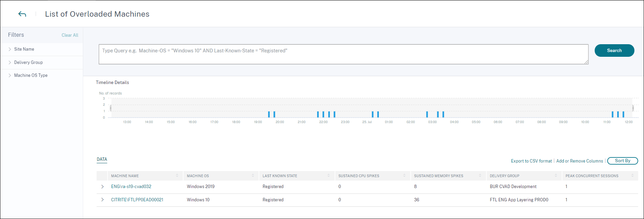644x219 pixels.
Task: Click Export to CSV format link
Action: (x=531, y=161)
